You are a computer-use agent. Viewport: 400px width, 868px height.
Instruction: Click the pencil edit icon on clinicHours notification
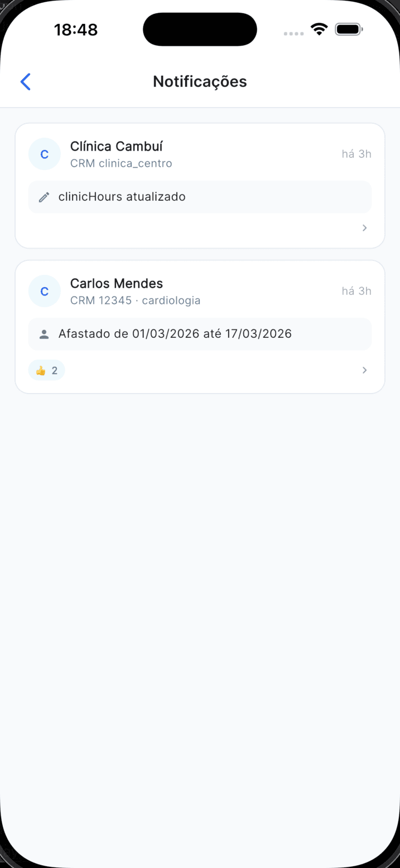(x=44, y=197)
